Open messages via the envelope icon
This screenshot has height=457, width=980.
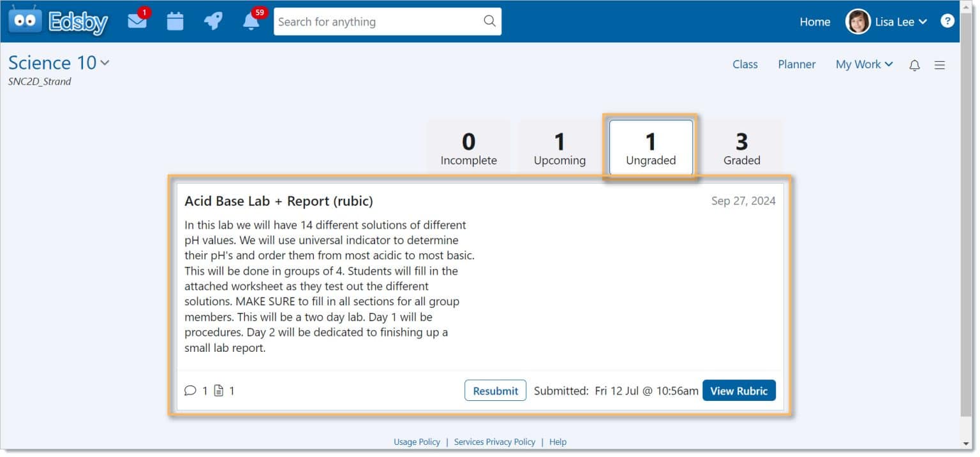tap(137, 21)
